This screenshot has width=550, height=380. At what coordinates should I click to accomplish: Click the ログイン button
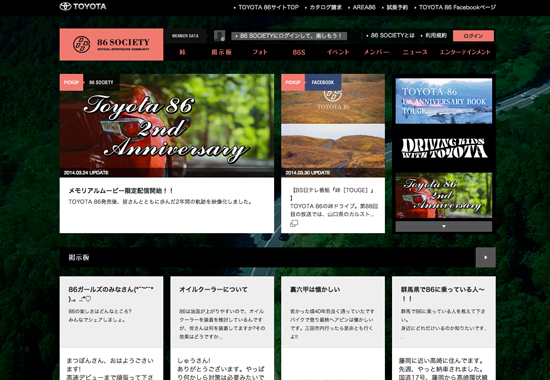pos(473,36)
